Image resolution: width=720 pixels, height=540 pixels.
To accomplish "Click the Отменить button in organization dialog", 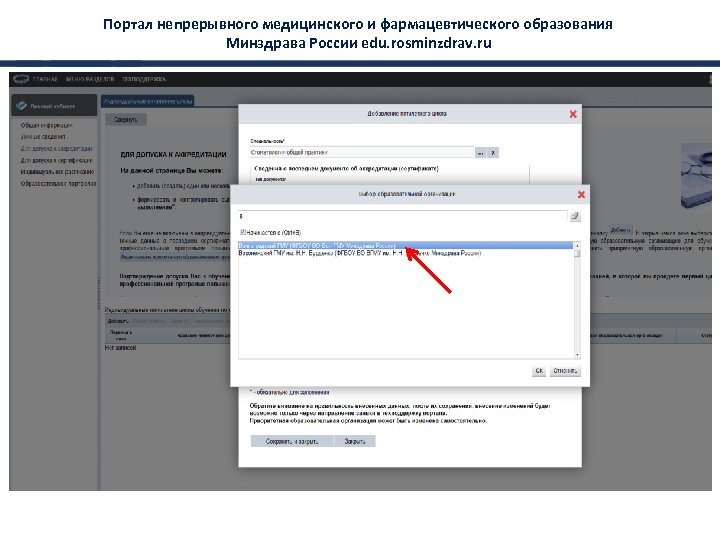I will (565, 371).
